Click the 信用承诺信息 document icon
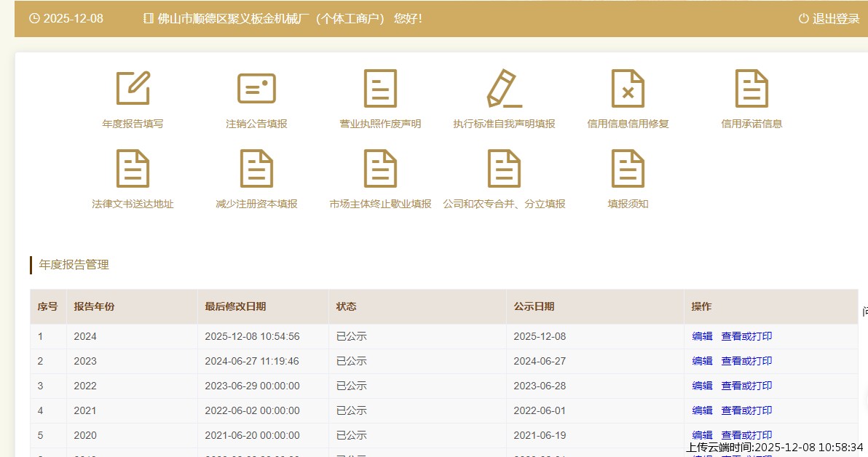Image resolution: width=868 pixels, height=457 pixels. 751,89
